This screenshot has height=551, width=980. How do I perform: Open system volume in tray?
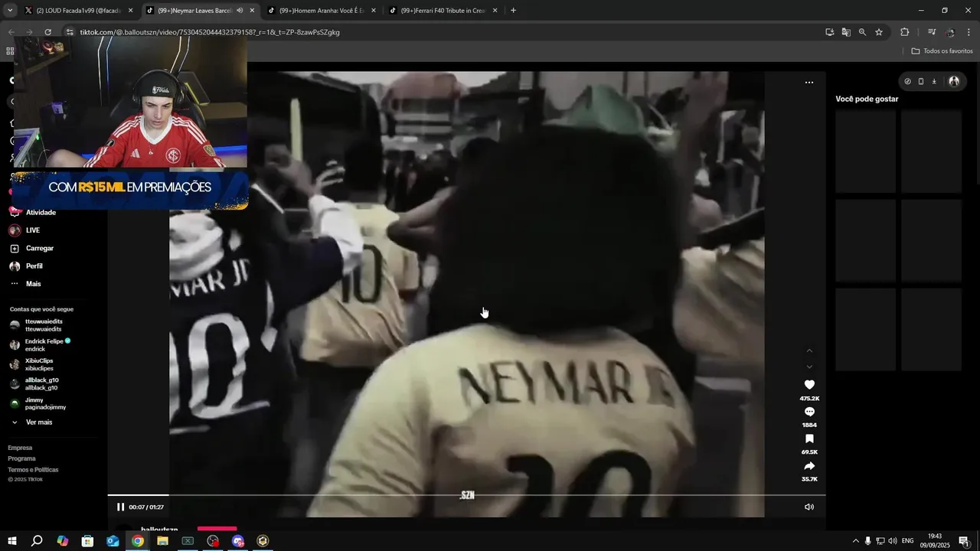click(893, 541)
